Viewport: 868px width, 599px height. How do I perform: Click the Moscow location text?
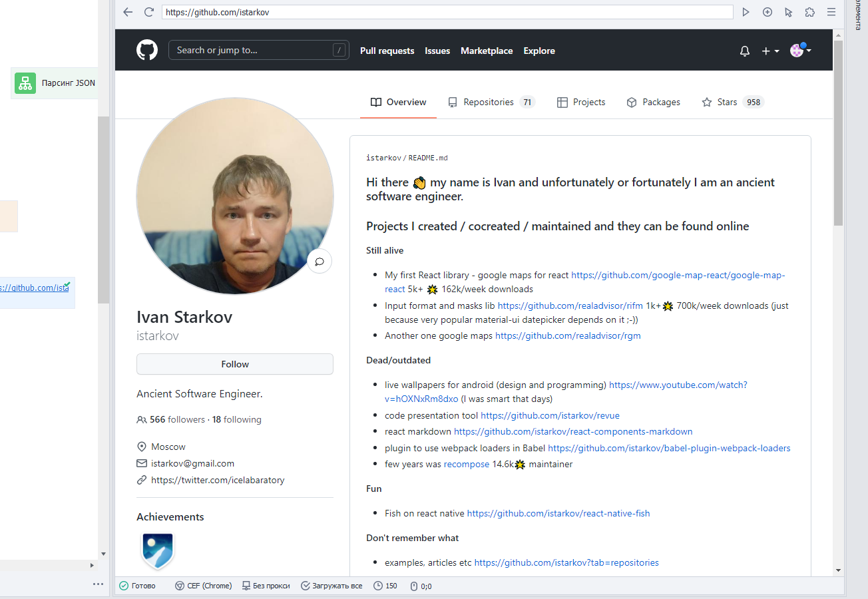[x=168, y=447]
